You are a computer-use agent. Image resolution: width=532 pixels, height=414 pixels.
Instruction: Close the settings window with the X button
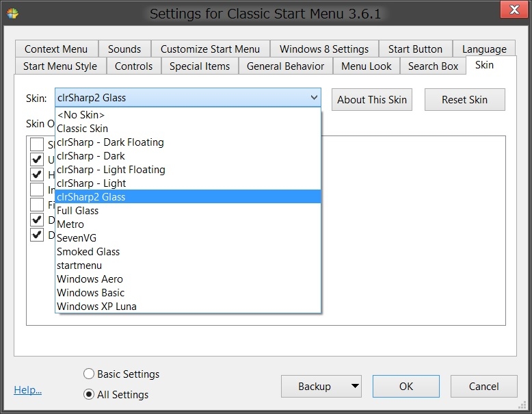(x=514, y=10)
